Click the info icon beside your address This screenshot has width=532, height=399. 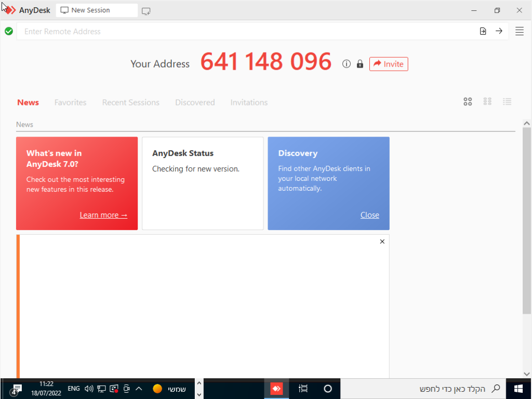point(346,64)
